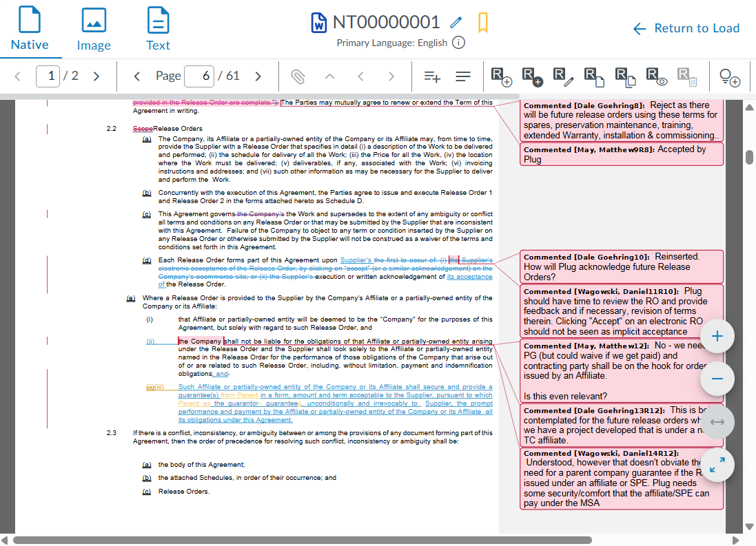Toggle redaction visibility R eye icon
Image resolution: width=756 pixels, height=546 pixels.
pyautogui.click(x=657, y=76)
